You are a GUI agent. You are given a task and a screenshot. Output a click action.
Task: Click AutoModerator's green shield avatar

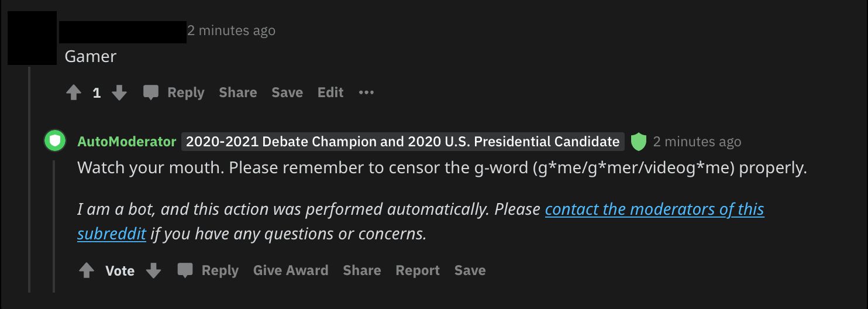[x=55, y=141]
